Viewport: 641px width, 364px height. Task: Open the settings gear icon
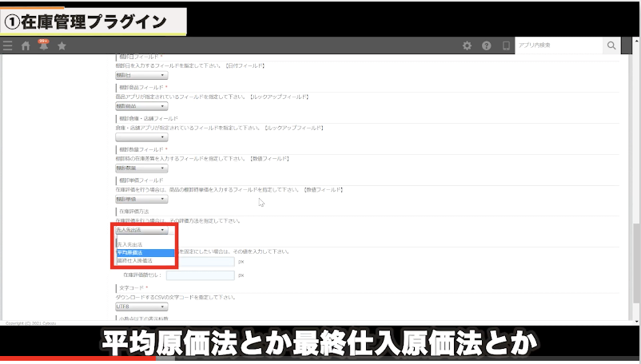pyautogui.click(x=468, y=46)
